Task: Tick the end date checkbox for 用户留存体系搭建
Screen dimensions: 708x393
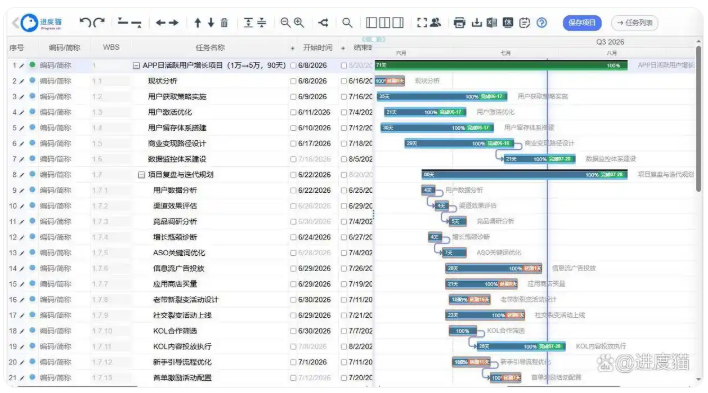Action: pyautogui.click(x=344, y=128)
